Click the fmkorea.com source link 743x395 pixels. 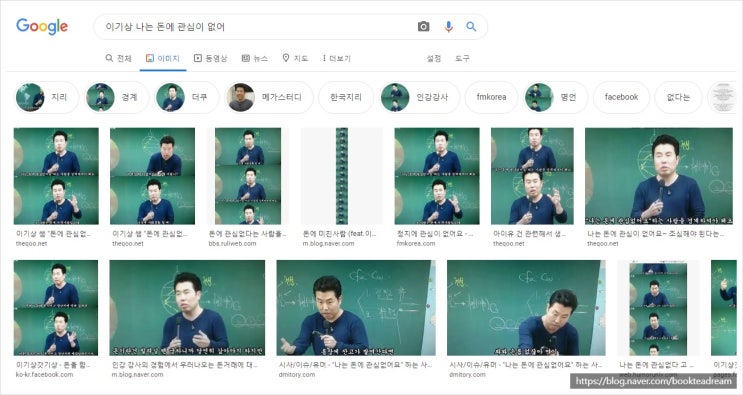(x=416, y=243)
